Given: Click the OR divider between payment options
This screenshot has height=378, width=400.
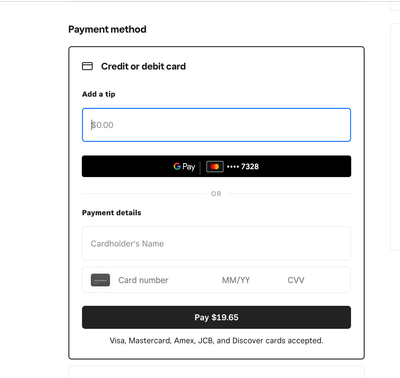Looking at the screenshot, I should click(x=216, y=194).
